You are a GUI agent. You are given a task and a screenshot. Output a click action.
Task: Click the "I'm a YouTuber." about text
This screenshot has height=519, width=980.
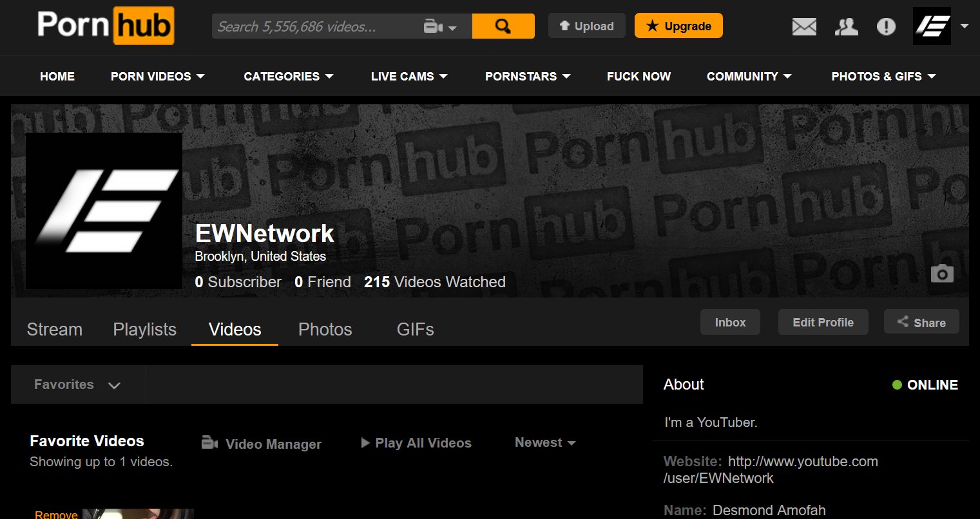point(711,422)
